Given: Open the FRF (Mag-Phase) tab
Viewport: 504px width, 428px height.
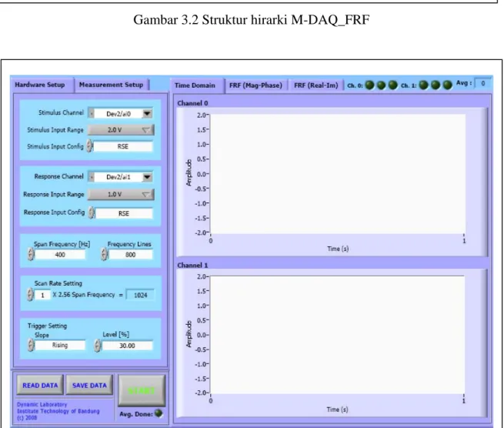Looking at the screenshot, I should click(256, 86).
